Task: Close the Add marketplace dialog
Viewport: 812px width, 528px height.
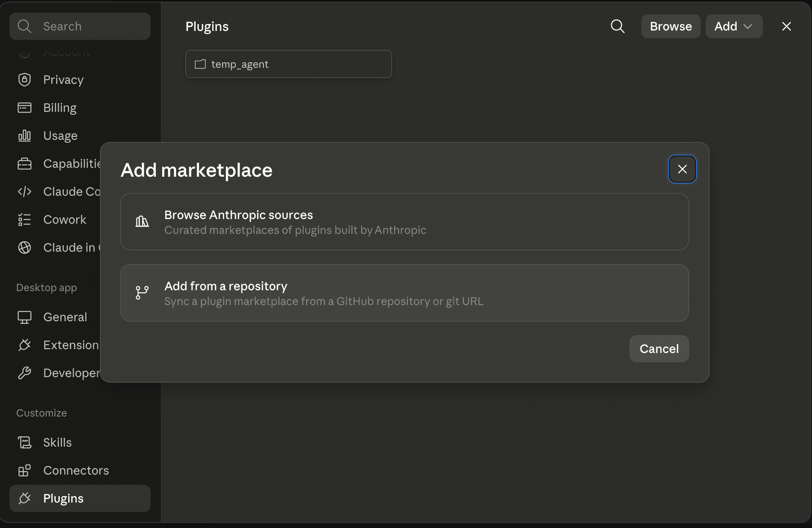Action: pyautogui.click(x=682, y=169)
